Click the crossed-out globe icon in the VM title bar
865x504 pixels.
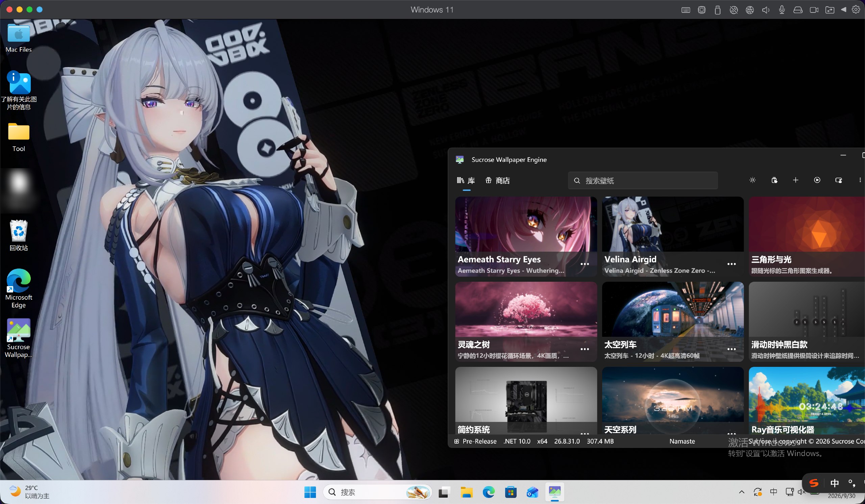pyautogui.click(x=734, y=9)
